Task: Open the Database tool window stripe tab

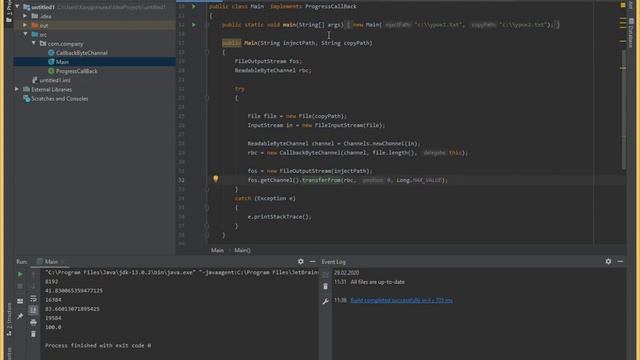Action: [632, 33]
